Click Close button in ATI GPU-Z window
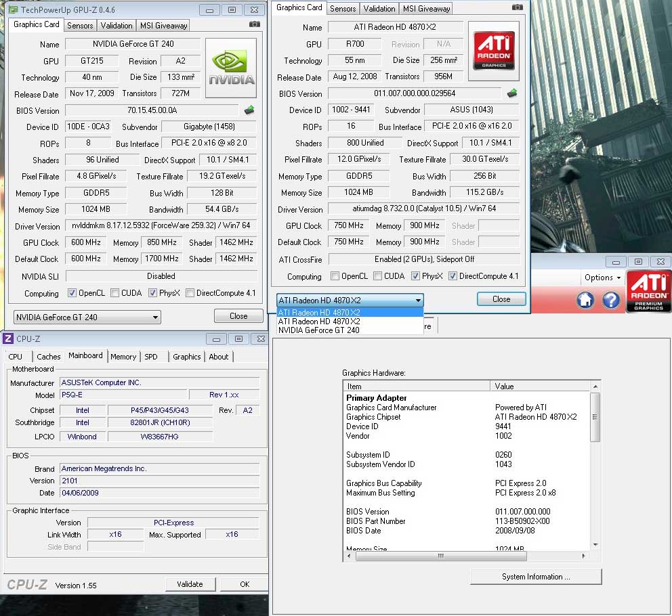Viewport: 672px width, 616px height. (x=501, y=299)
